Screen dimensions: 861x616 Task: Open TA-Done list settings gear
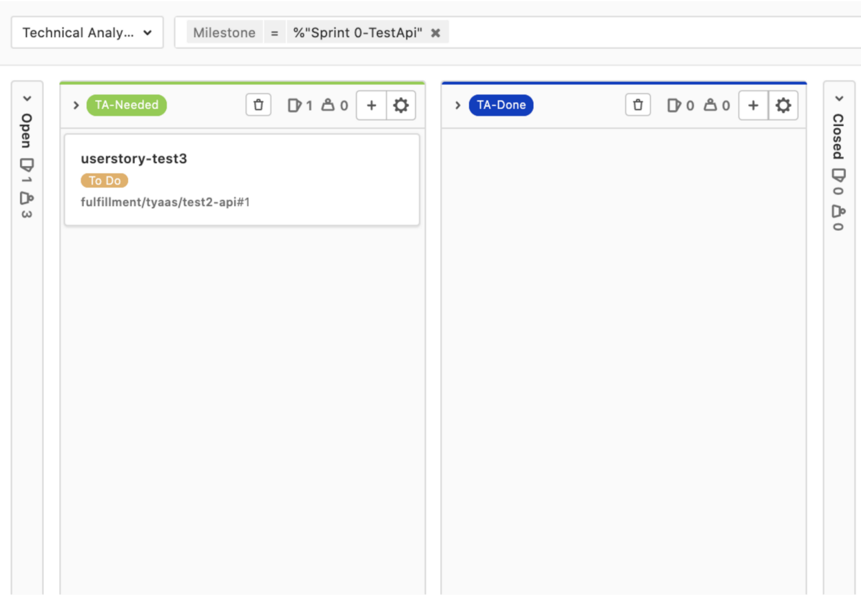pyautogui.click(x=783, y=105)
